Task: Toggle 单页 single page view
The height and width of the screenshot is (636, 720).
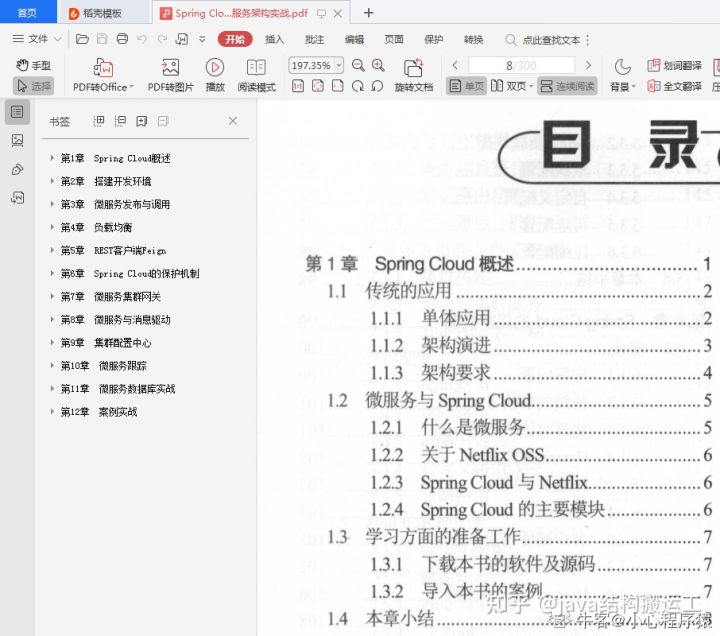Action: coord(466,86)
